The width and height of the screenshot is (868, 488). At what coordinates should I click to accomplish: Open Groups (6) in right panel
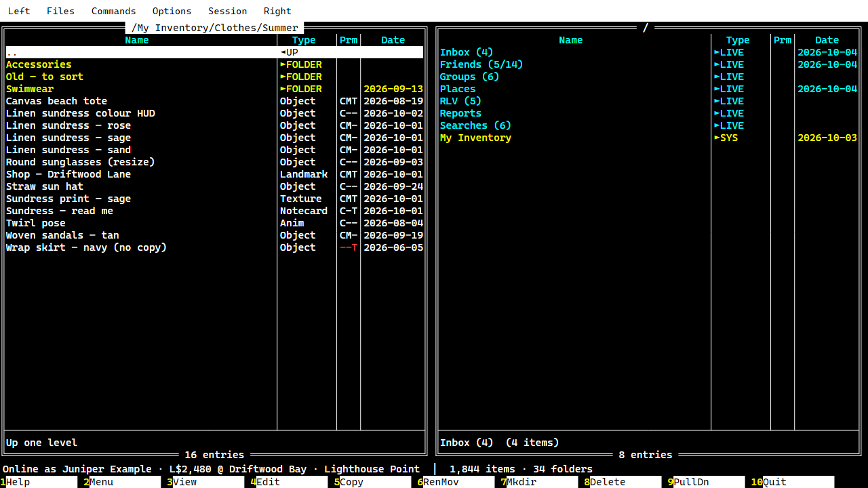(648, 77)
